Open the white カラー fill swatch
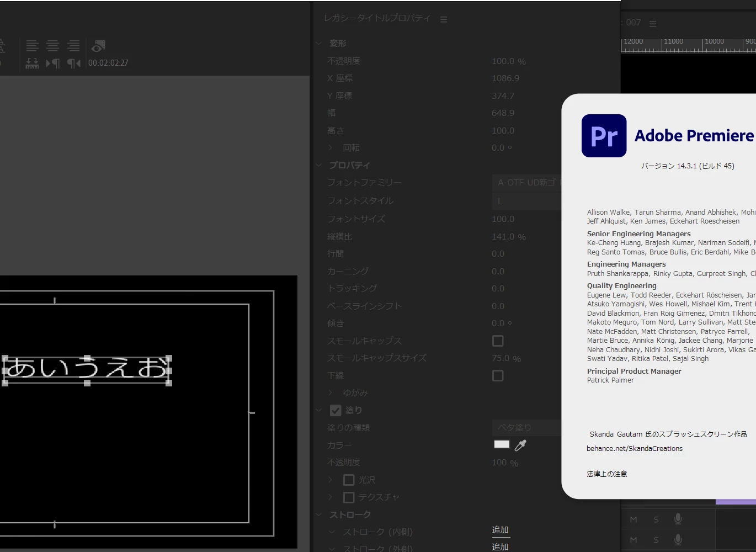 502,444
